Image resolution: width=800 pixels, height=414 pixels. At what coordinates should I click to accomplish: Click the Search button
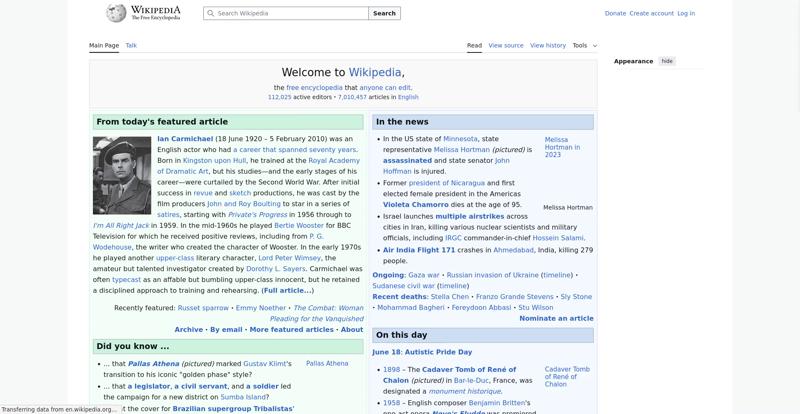click(x=384, y=13)
